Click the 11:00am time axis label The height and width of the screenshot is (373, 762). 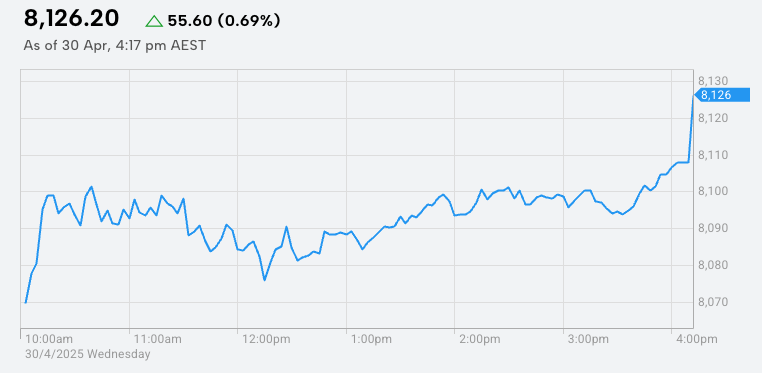(x=157, y=339)
